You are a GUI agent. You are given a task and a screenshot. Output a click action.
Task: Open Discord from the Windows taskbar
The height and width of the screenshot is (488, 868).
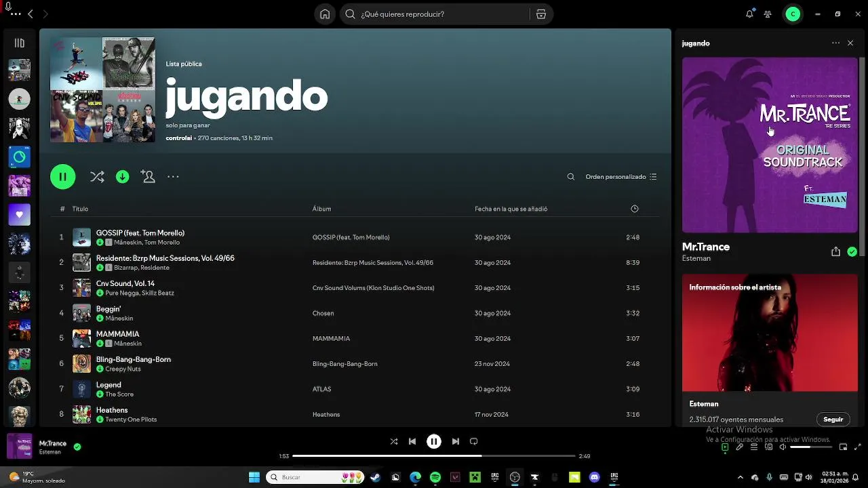595,477
